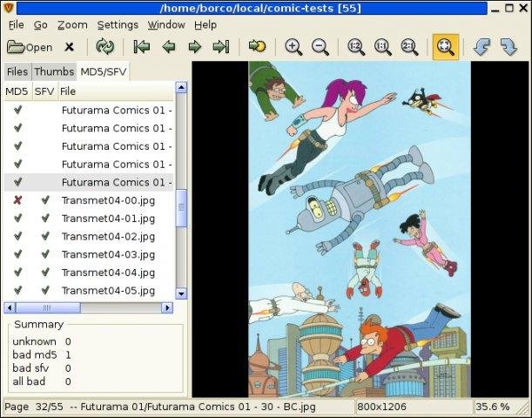Reload the comic with the green refresh icon
This screenshot has width=532, height=418.
pyautogui.click(x=104, y=46)
